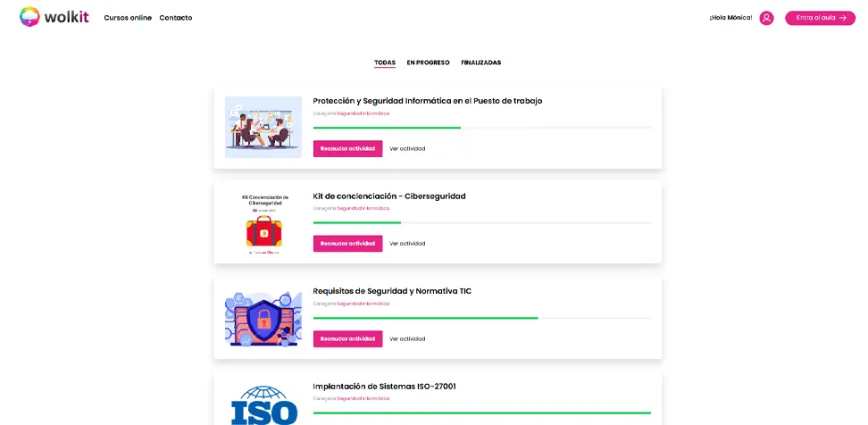Click the padlock shield course thumbnail
The image size is (868, 425).
coord(263,319)
